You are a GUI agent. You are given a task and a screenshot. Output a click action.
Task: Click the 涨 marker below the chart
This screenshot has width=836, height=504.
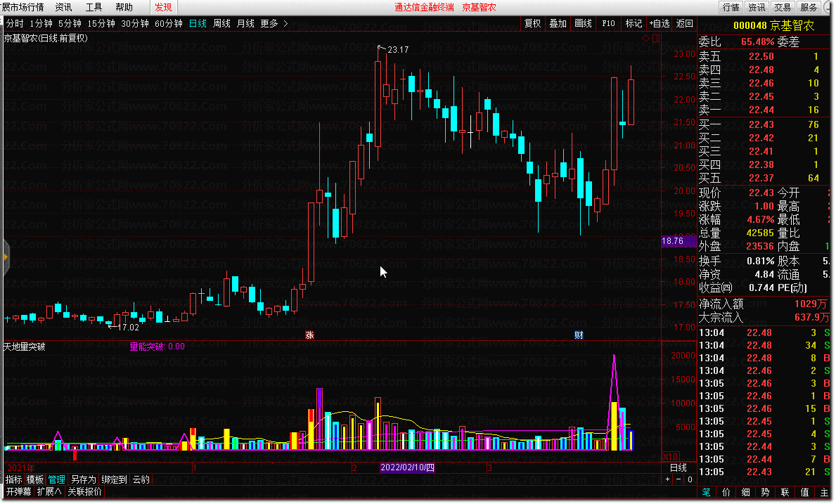tap(309, 335)
